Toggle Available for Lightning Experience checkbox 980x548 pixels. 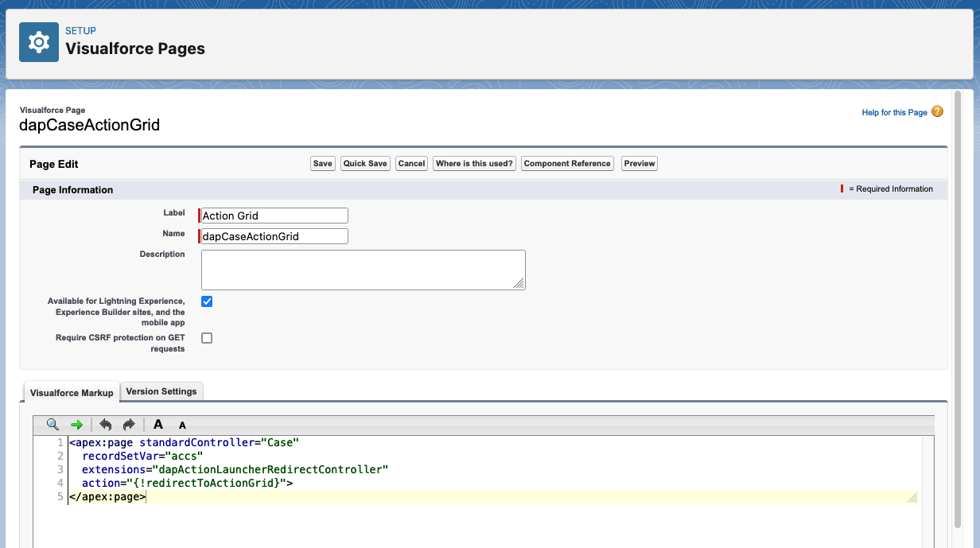pyautogui.click(x=207, y=301)
